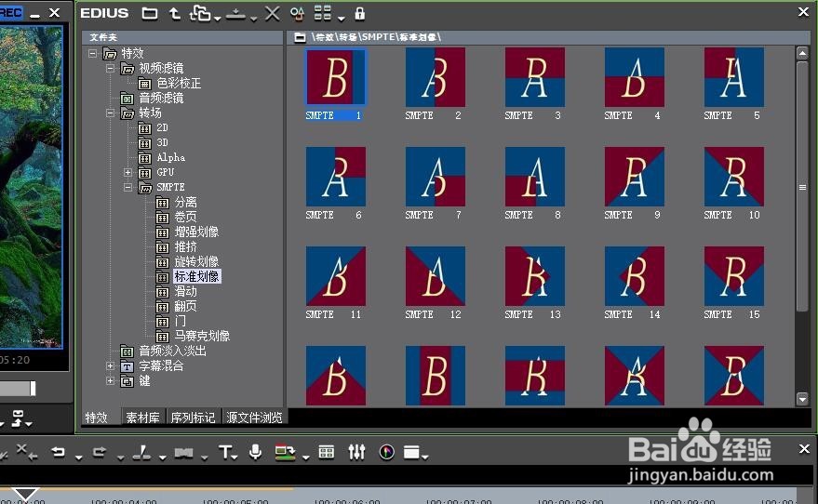Viewport: 818px width, 504px height.
Task: Click the razor cut-point icon in the timeline toolbar
Action: [x=141, y=453]
